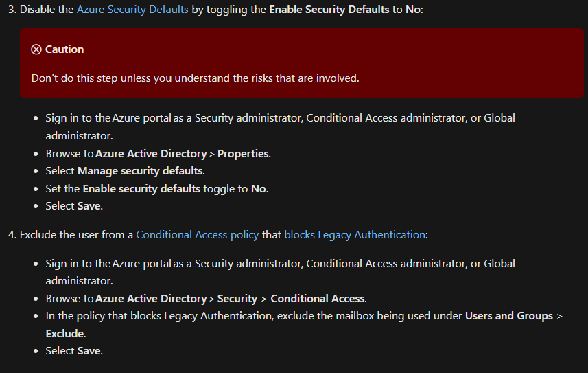This screenshot has width=588, height=373.
Task: Open the Conditional Access policy link
Action: tap(197, 235)
